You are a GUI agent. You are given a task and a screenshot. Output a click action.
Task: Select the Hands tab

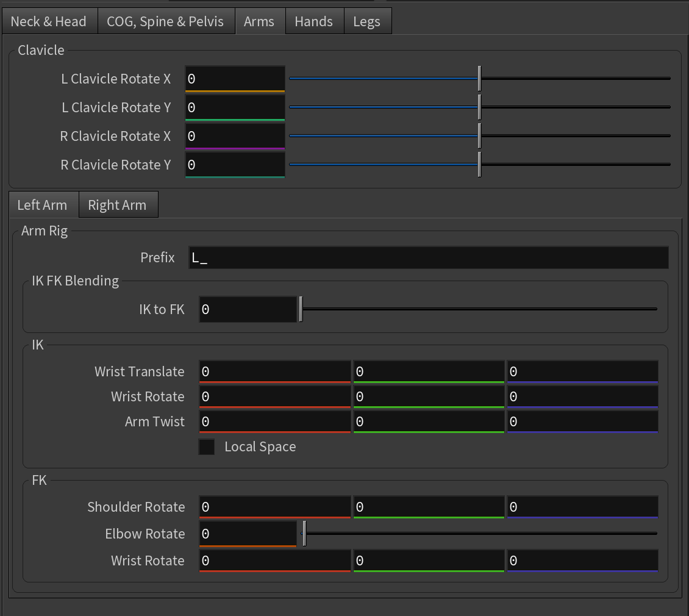click(x=313, y=22)
